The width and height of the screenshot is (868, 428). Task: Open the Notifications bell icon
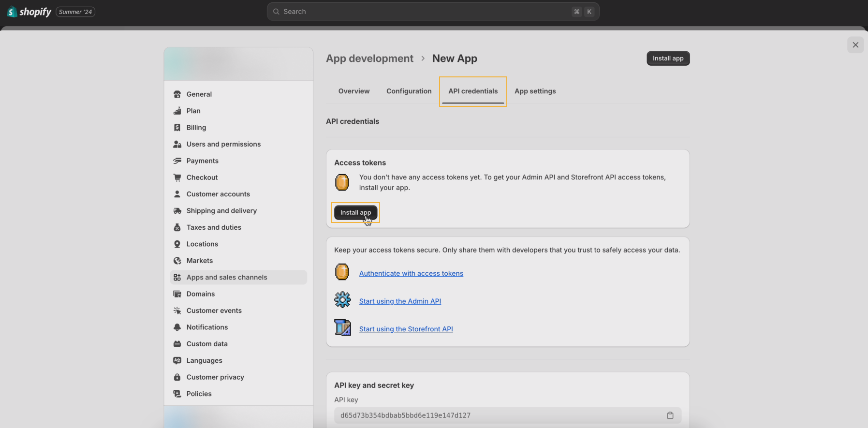pos(177,327)
